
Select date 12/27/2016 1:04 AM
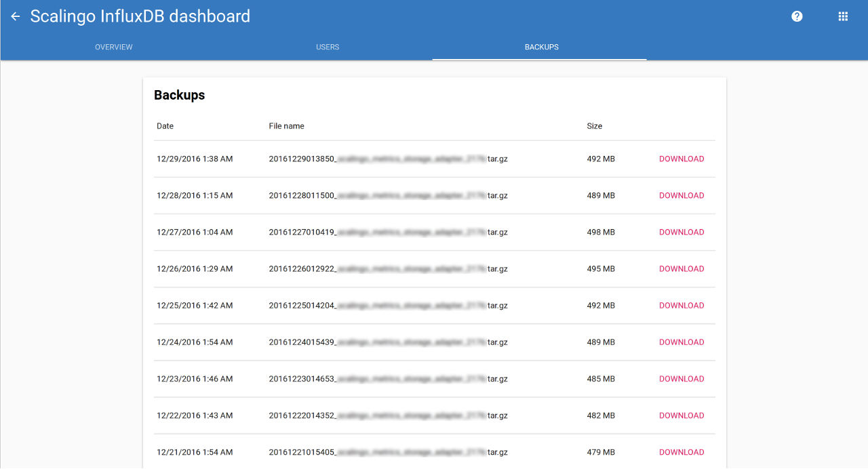tap(195, 232)
